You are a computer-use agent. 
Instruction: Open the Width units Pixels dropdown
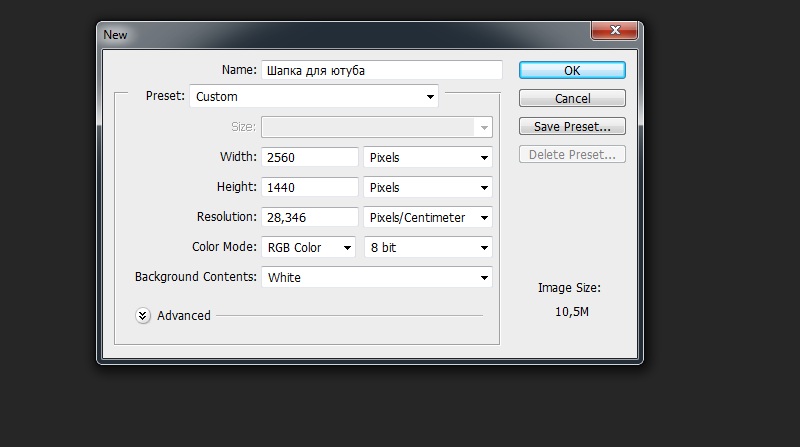click(x=428, y=157)
